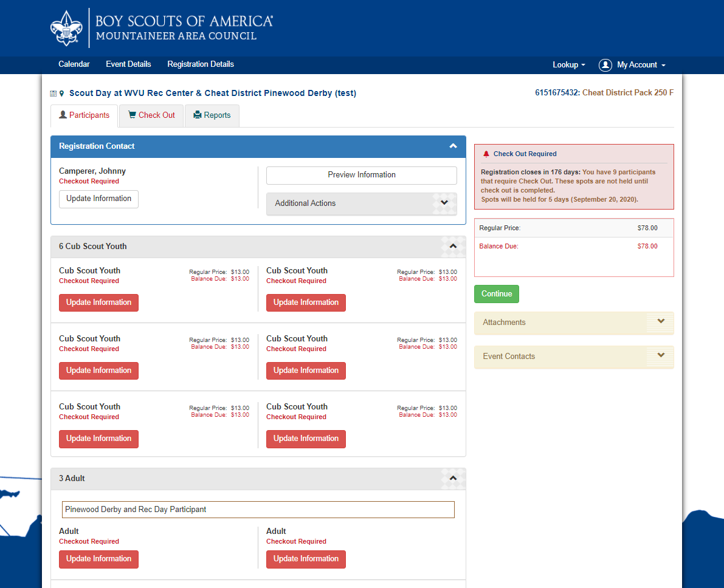724x588 pixels.
Task: Update Information for second-row right Cub Scout Youth
Action: click(x=306, y=371)
